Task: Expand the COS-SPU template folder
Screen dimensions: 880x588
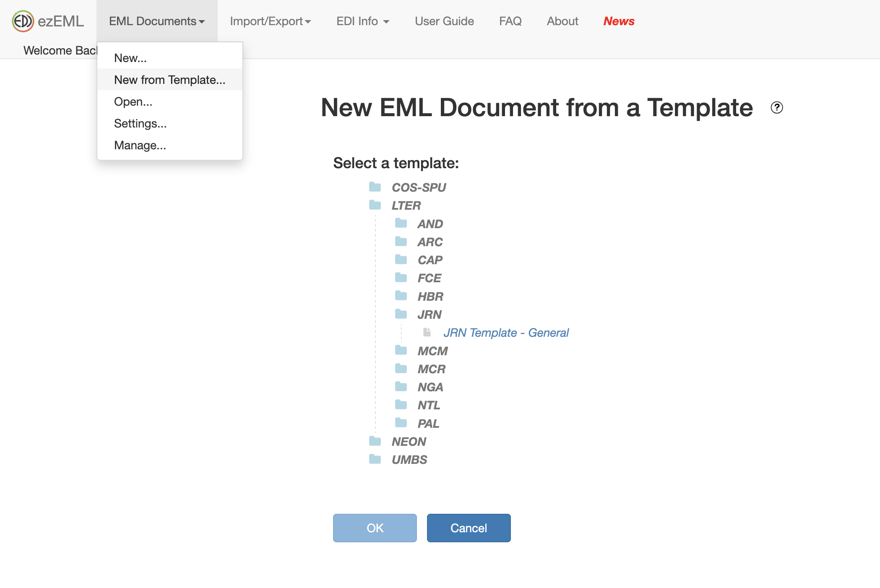Action: pyautogui.click(x=419, y=187)
